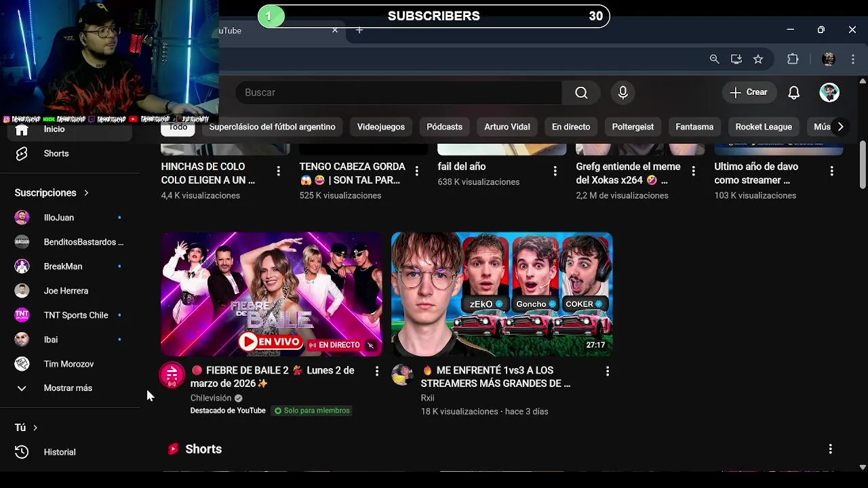Show more category chips with right arrow

tap(840, 127)
